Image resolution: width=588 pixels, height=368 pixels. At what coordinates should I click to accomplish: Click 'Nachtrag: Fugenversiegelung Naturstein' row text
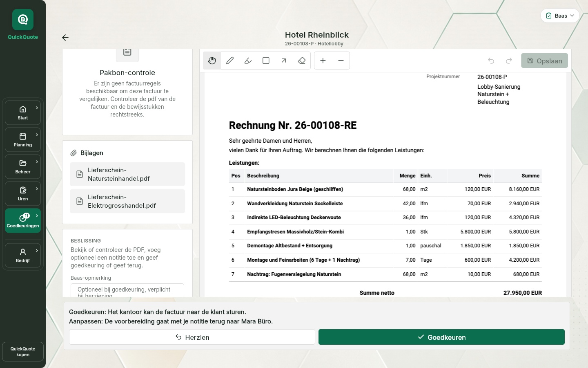[294, 274]
